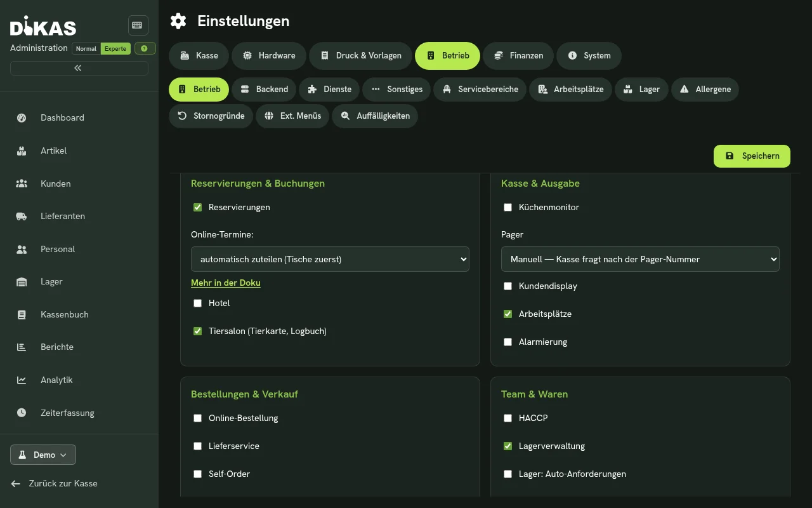Click the Lieferanten truck icon

[x=22, y=216]
